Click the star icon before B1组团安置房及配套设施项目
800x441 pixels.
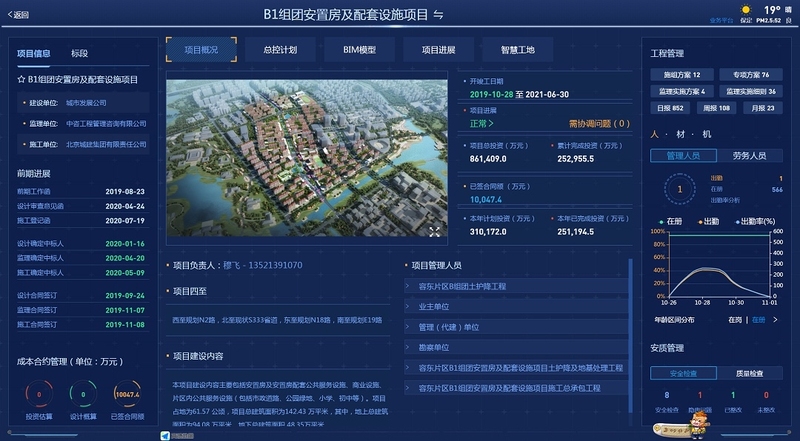click(21, 80)
